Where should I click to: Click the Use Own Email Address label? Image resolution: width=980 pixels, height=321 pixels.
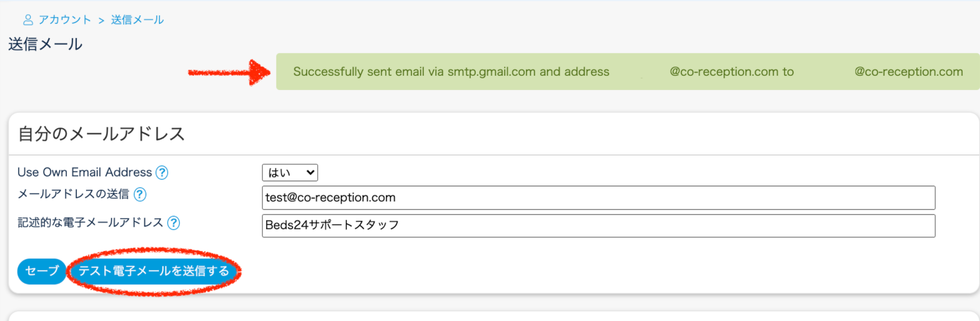click(x=84, y=172)
